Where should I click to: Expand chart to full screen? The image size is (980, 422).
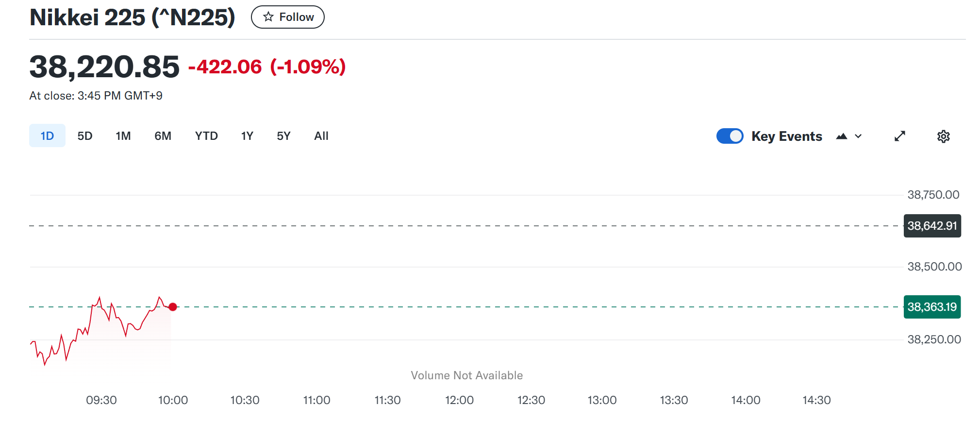pos(900,136)
